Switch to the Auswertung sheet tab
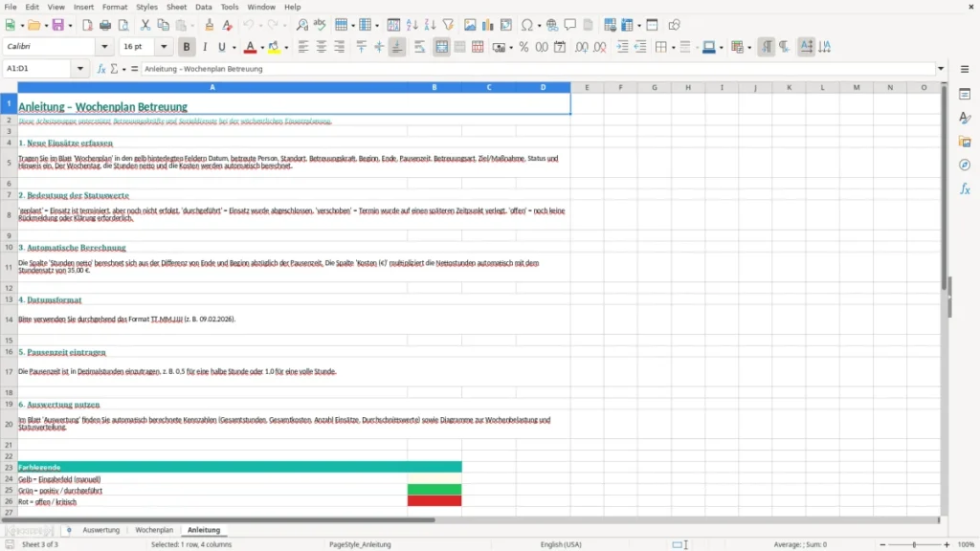The height and width of the screenshot is (551, 980). [100, 530]
